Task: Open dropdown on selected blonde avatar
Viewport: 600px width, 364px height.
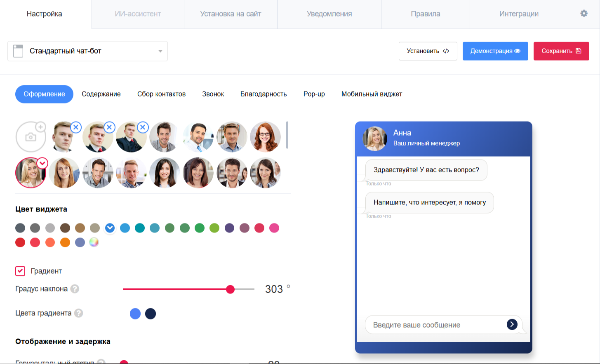Action: coord(42,163)
